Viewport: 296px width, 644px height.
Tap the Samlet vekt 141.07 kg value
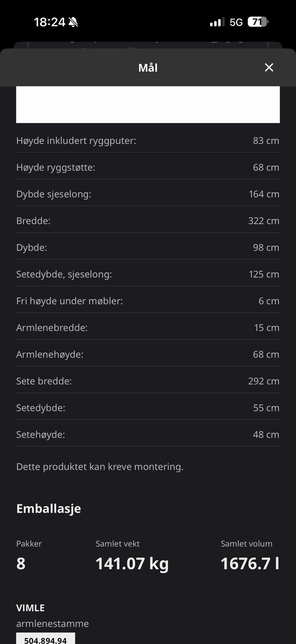point(132,563)
